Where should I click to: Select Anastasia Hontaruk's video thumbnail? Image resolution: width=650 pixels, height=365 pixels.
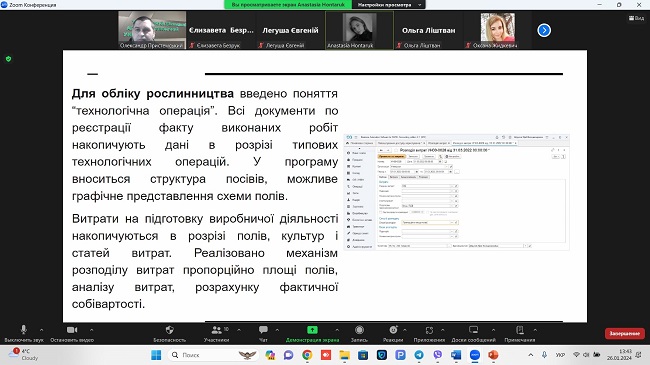[359, 30]
